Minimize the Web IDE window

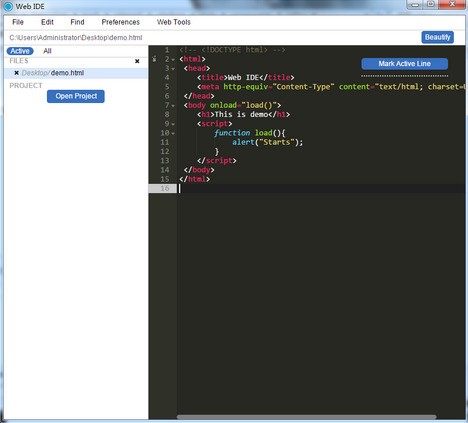point(415,4)
